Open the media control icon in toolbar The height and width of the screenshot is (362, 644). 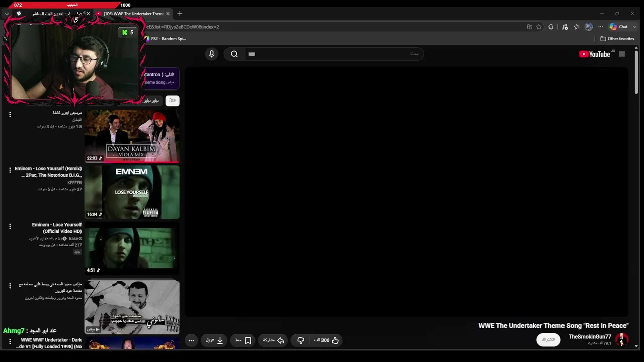[565, 27]
